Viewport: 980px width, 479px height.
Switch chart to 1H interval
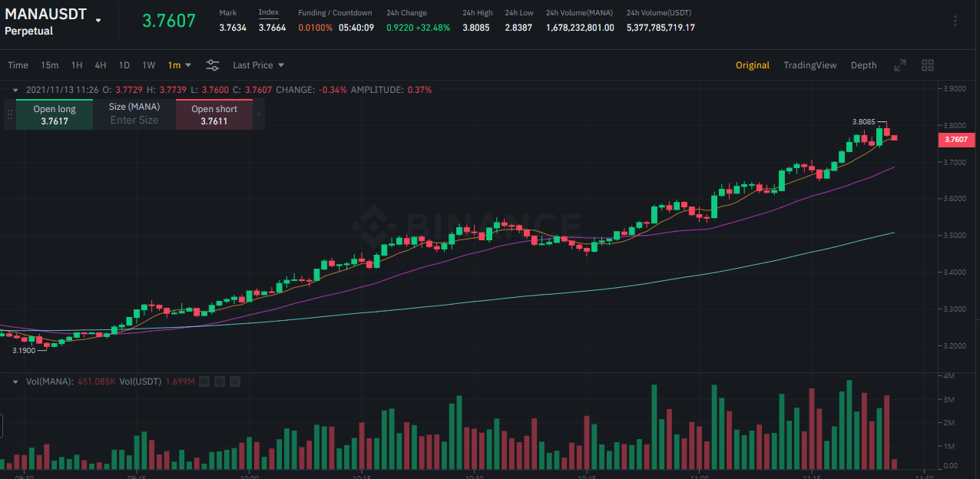pos(77,65)
